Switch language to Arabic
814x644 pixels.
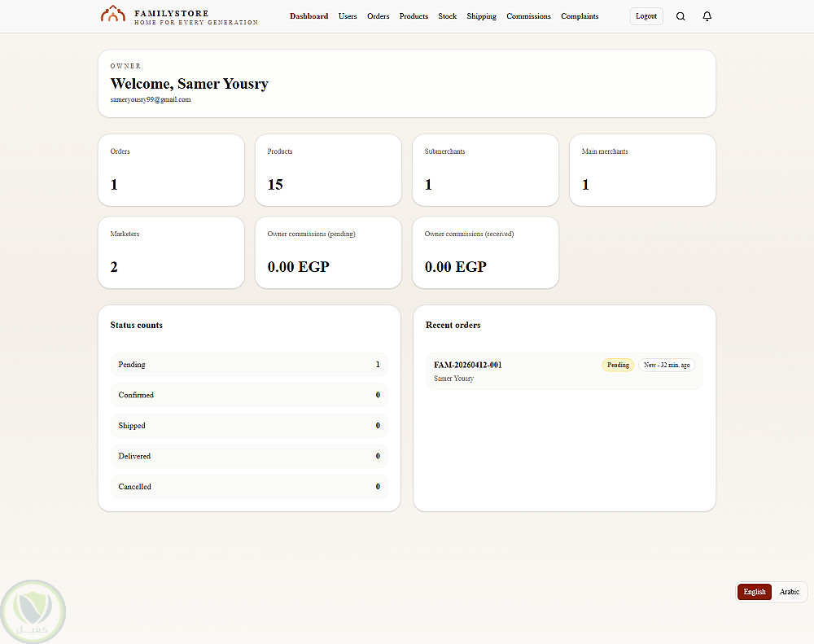tap(789, 592)
